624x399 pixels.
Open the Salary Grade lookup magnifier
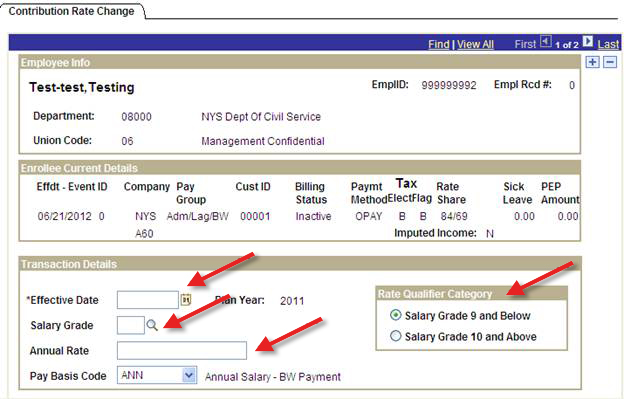[x=152, y=325]
